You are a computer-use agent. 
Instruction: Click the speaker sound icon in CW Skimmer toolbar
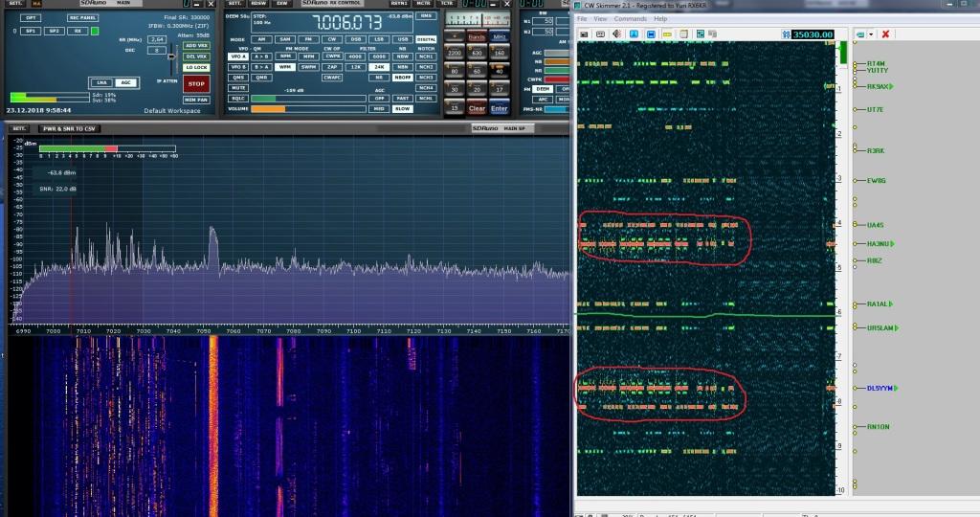pos(617,34)
